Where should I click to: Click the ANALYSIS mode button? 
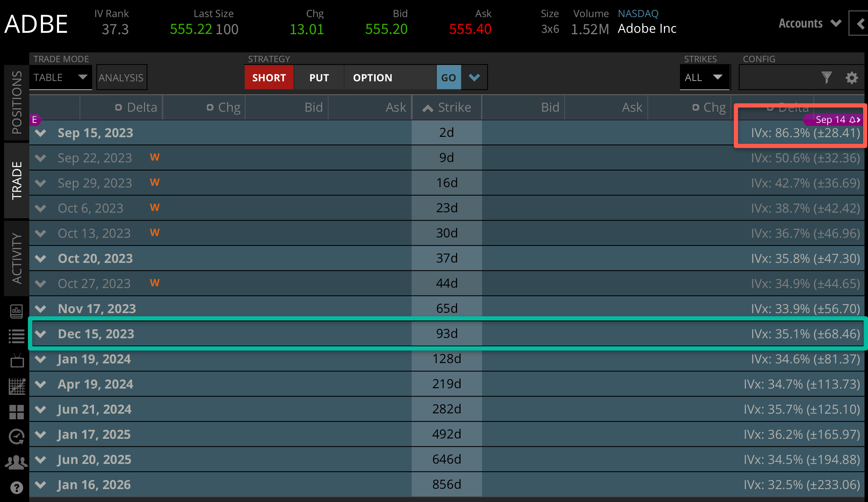click(121, 77)
